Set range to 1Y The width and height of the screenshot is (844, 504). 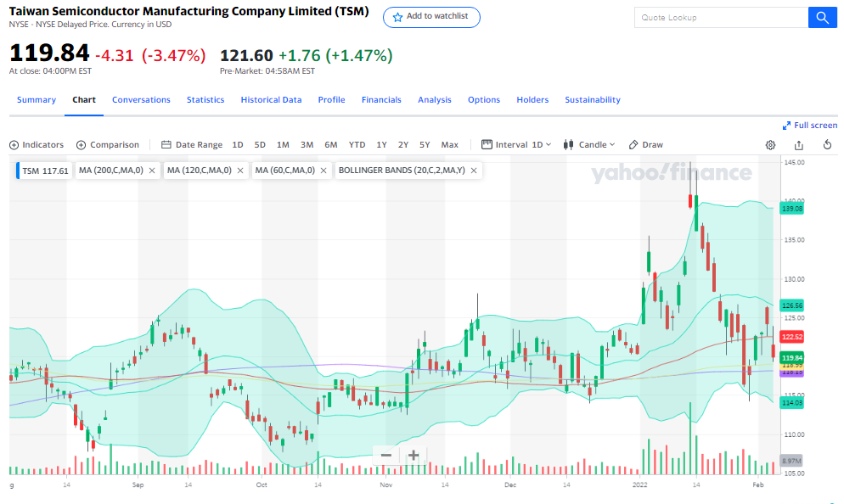pos(381,145)
